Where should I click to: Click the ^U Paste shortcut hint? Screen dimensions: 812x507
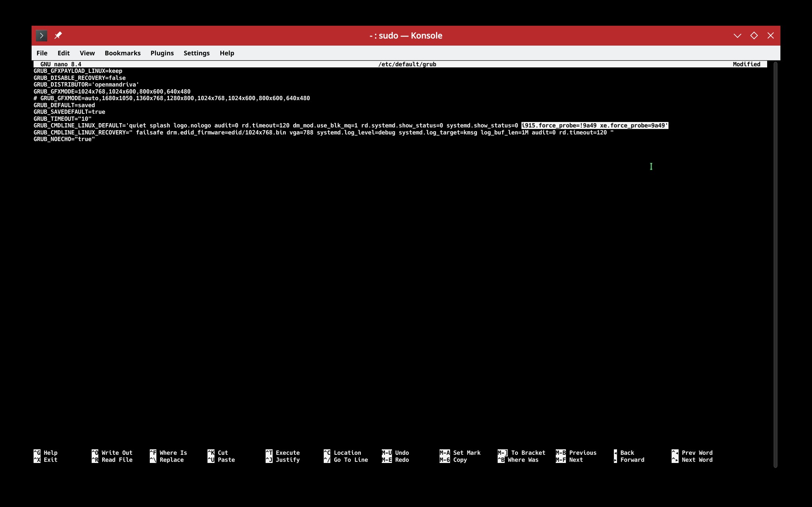pos(221,460)
